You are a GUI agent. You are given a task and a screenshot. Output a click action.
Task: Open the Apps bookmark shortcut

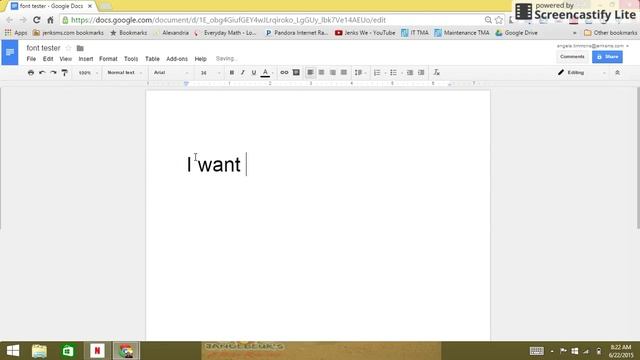16,33
